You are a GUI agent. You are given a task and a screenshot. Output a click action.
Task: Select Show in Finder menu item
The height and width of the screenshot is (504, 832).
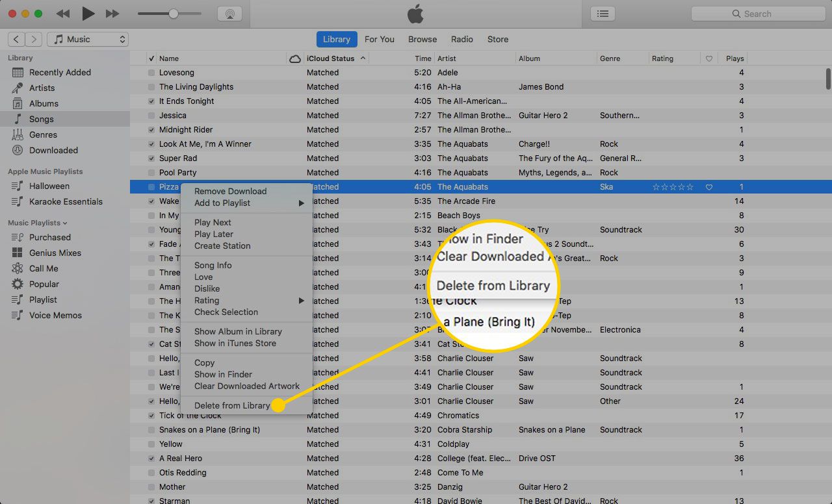click(x=223, y=375)
